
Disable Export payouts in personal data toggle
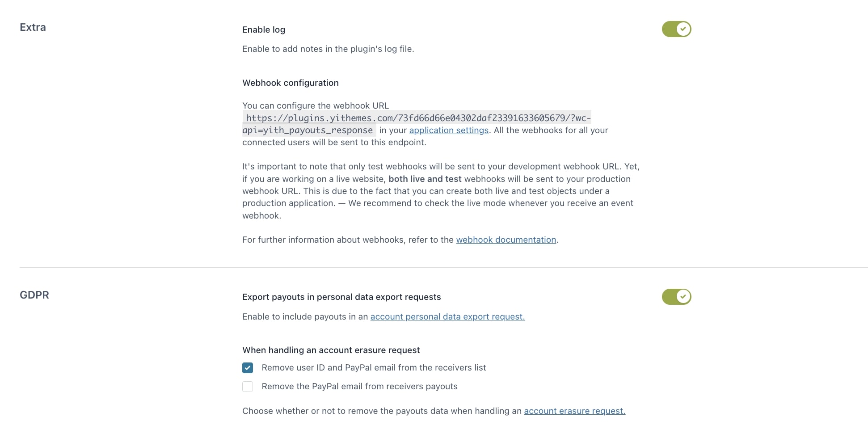[x=676, y=297]
